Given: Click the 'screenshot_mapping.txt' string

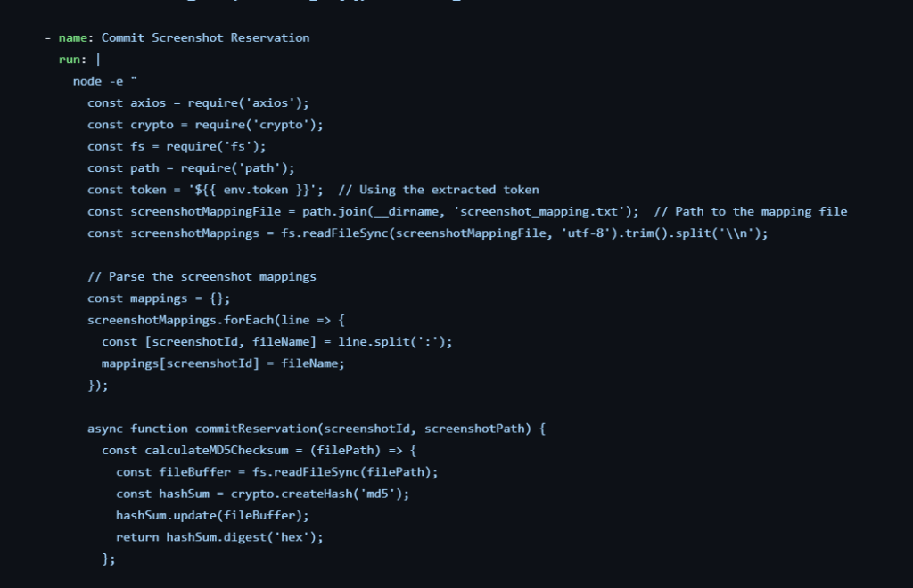Looking at the screenshot, I should click(x=544, y=211).
